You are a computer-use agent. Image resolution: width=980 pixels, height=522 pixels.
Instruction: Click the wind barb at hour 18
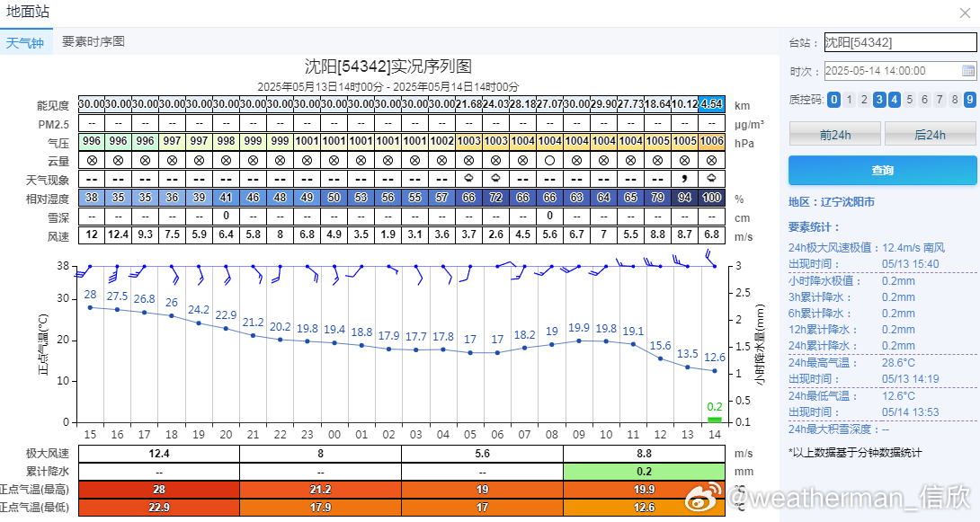click(x=174, y=275)
